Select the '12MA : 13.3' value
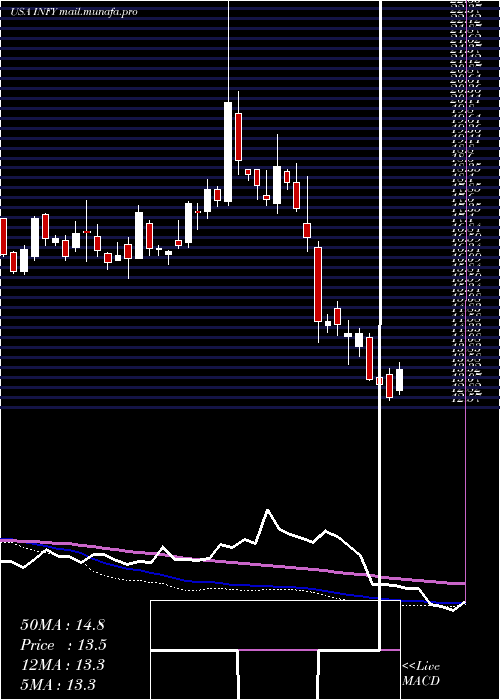This screenshot has height=700, width=500. click(x=62, y=665)
